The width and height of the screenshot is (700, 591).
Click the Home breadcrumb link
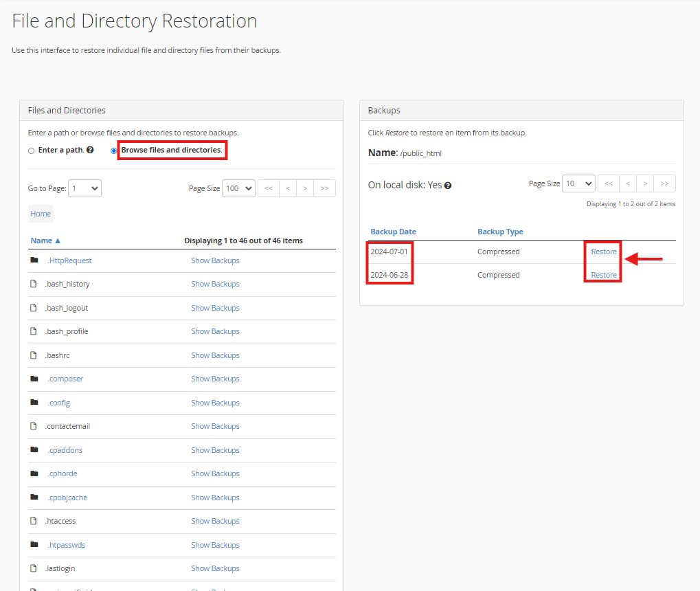[x=41, y=214]
